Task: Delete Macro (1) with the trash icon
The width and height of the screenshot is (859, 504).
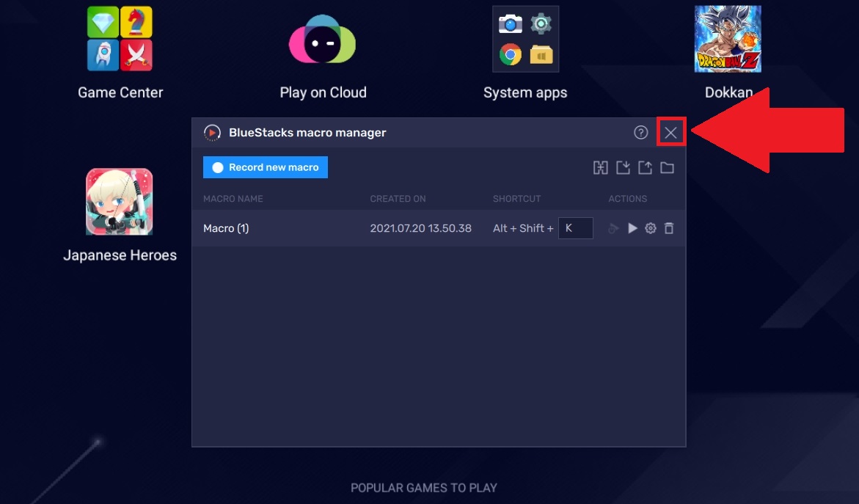Action: point(669,228)
